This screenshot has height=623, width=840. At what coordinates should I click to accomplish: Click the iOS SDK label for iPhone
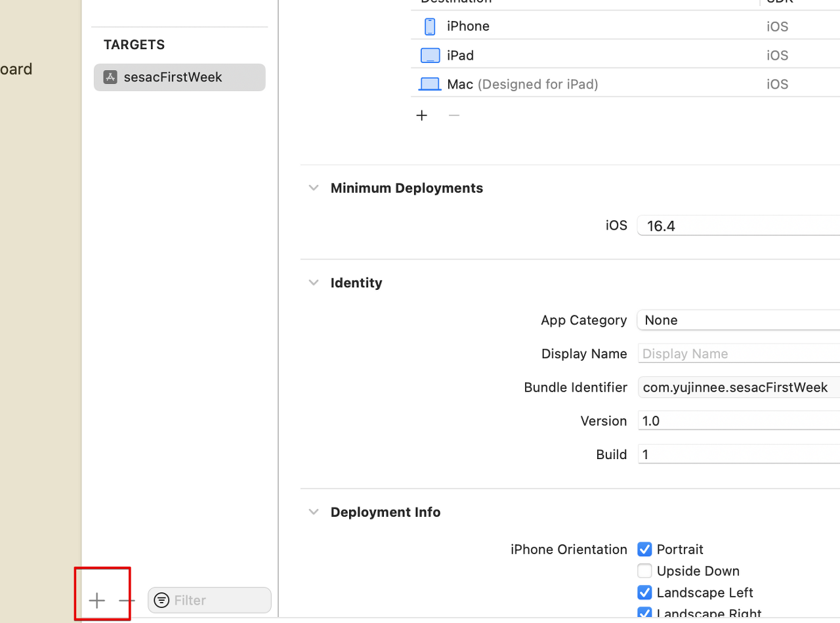coord(777,26)
